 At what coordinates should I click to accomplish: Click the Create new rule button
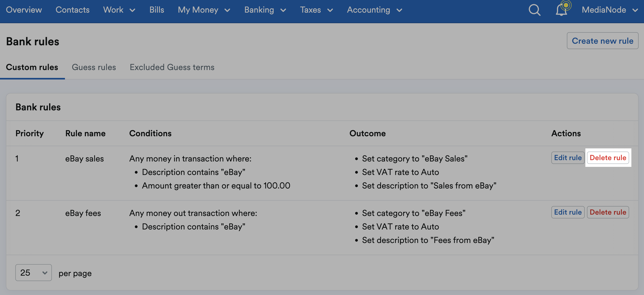603,41
